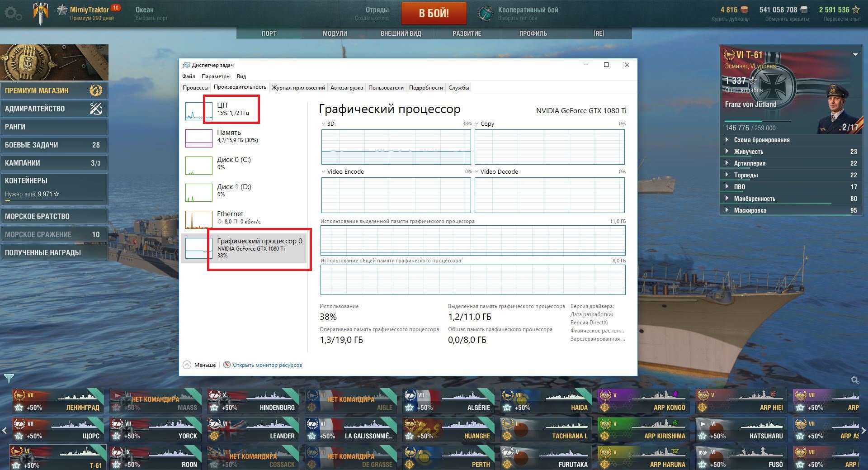Select the Memory performance item
This screenshot has height=470, width=868.
click(244, 138)
